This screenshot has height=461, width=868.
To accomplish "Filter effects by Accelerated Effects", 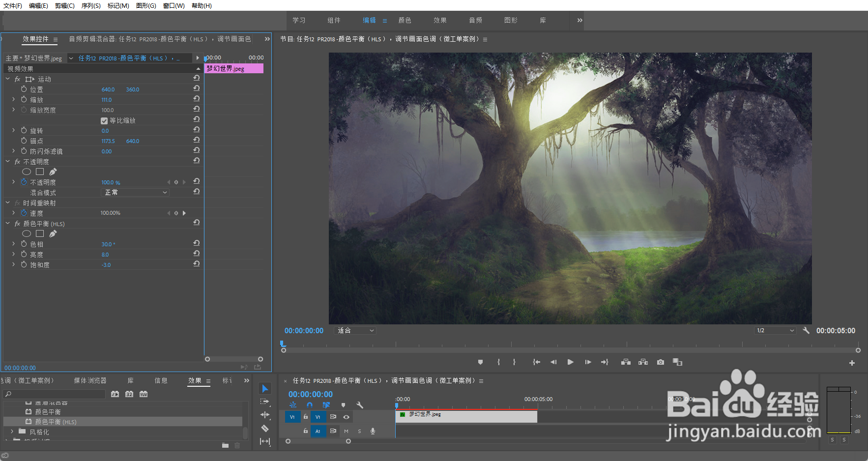I will [115, 394].
